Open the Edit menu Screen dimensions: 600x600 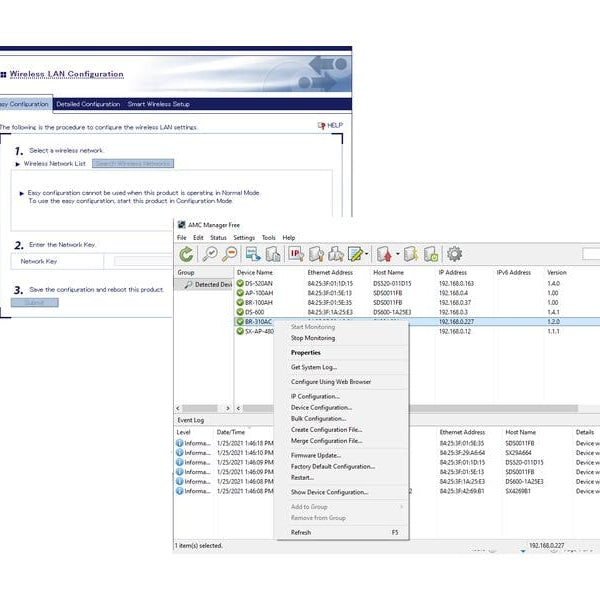tap(198, 238)
